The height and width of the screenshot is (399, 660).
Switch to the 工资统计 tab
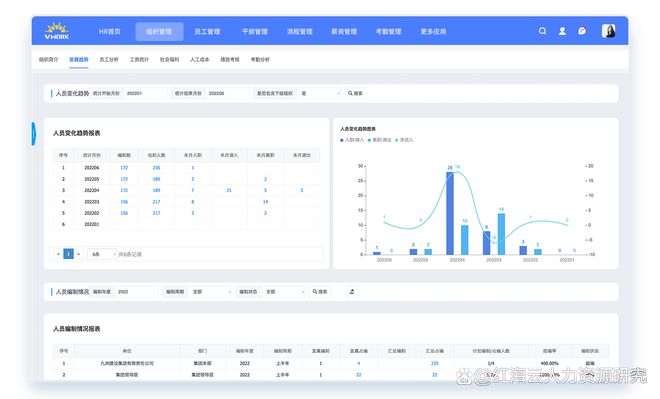139,59
